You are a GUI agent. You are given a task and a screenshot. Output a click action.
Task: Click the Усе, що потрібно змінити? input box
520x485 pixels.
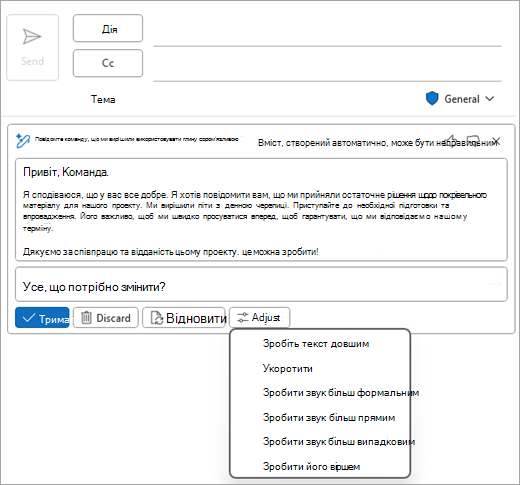tap(261, 284)
